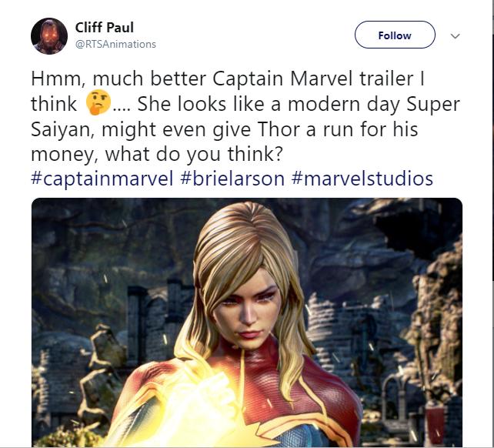Open the #marvelstudios hashtag
Image resolution: width=494 pixels, height=448 pixels.
tap(362, 179)
